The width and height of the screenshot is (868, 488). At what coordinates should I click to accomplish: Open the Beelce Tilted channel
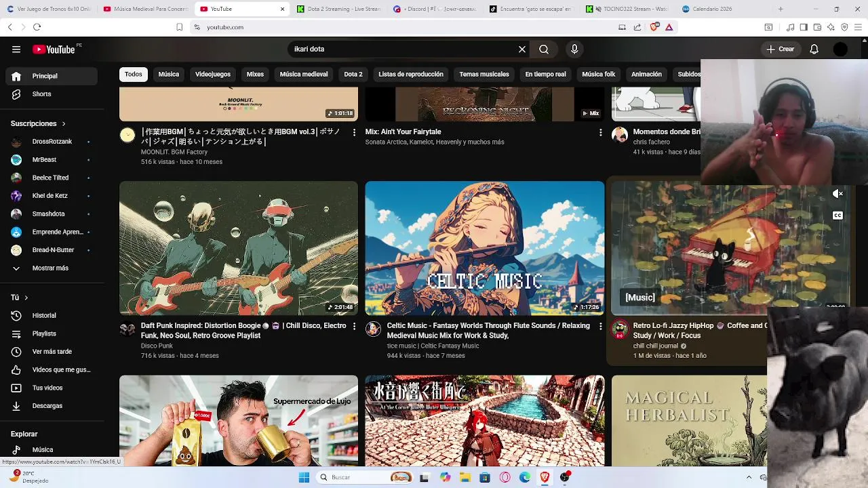pos(52,178)
